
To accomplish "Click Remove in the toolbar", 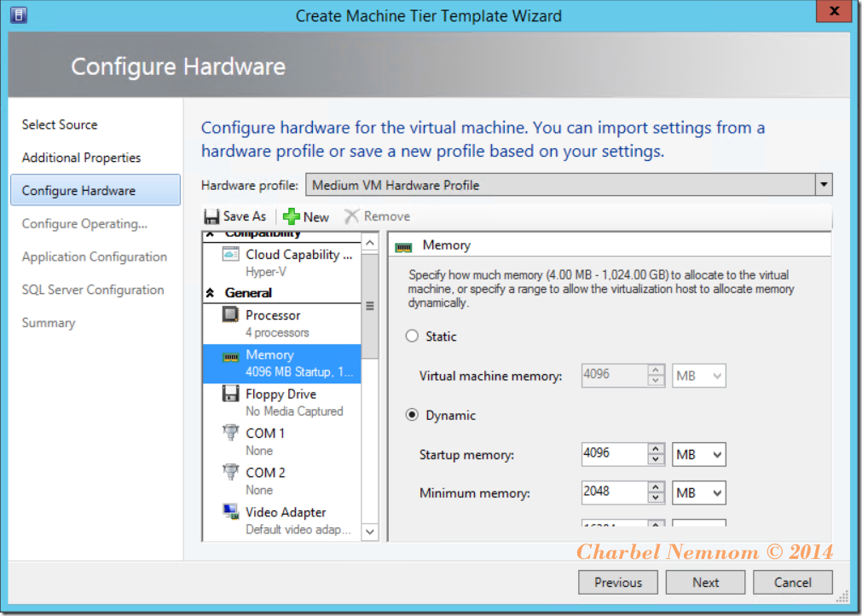I will (377, 216).
